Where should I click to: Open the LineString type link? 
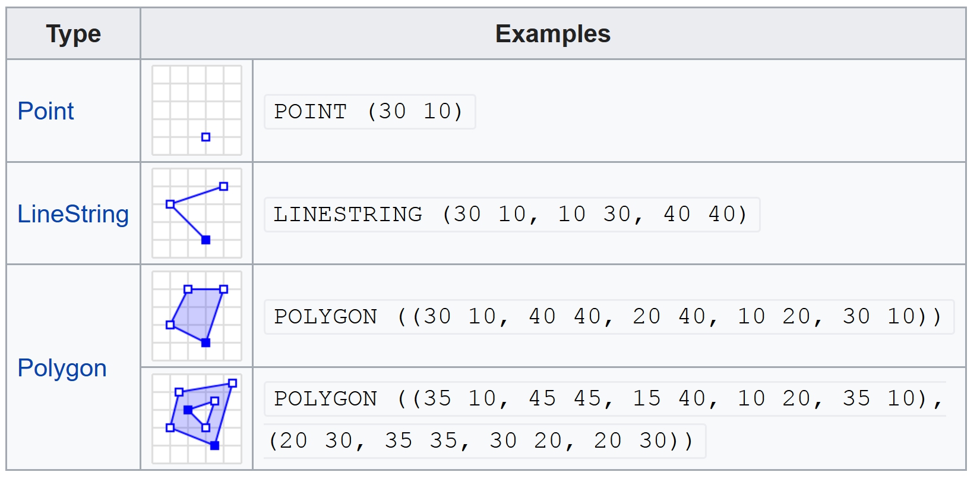tap(73, 214)
